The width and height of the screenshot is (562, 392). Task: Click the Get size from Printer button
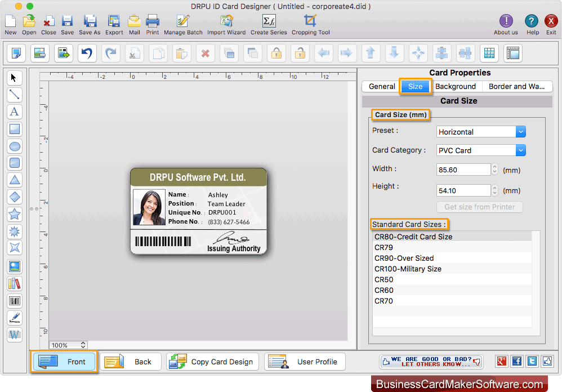[479, 207]
